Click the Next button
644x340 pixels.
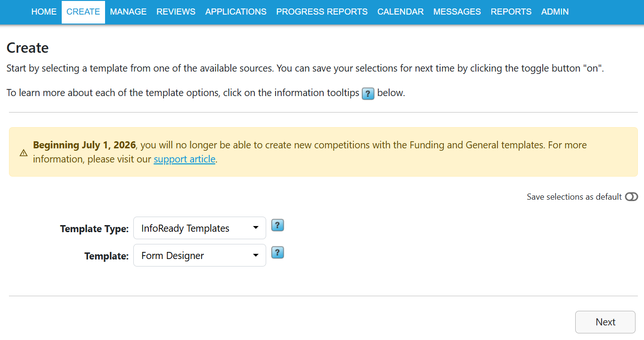coord(605,322)
